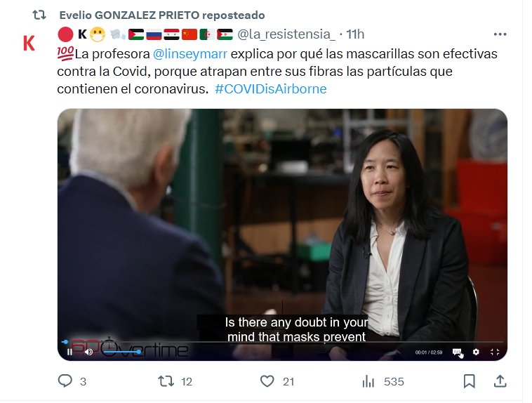
Task: Visit the @la_resistensia_ handle
Action: click(x=286, y=34)
